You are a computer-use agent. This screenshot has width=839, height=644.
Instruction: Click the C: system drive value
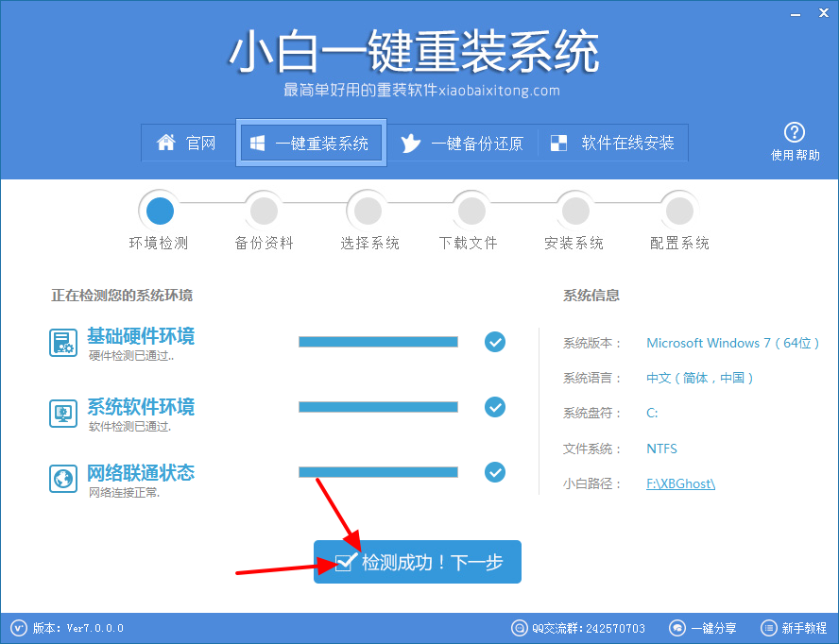click(x=652, y=413)
